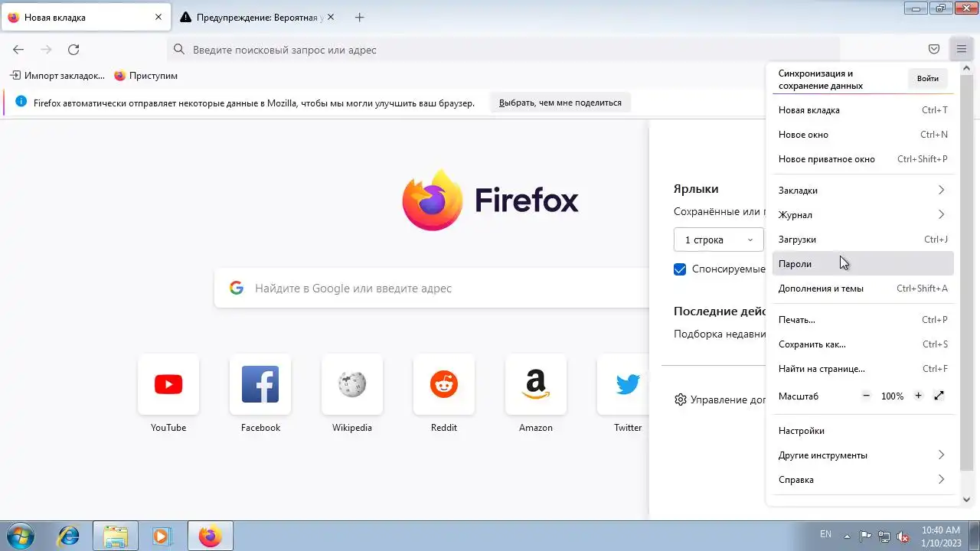Viewport: 980px width, 551px height.
Task: Expand the Журнал submenu
Action: coord(863,214)
